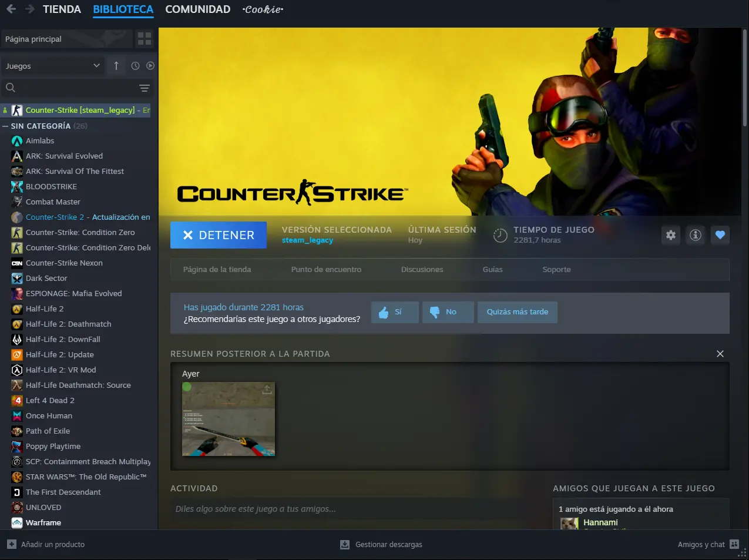Open the BIBLIOTECA tab
Viewport: 749px width, 560px height.
click(123, 9)
